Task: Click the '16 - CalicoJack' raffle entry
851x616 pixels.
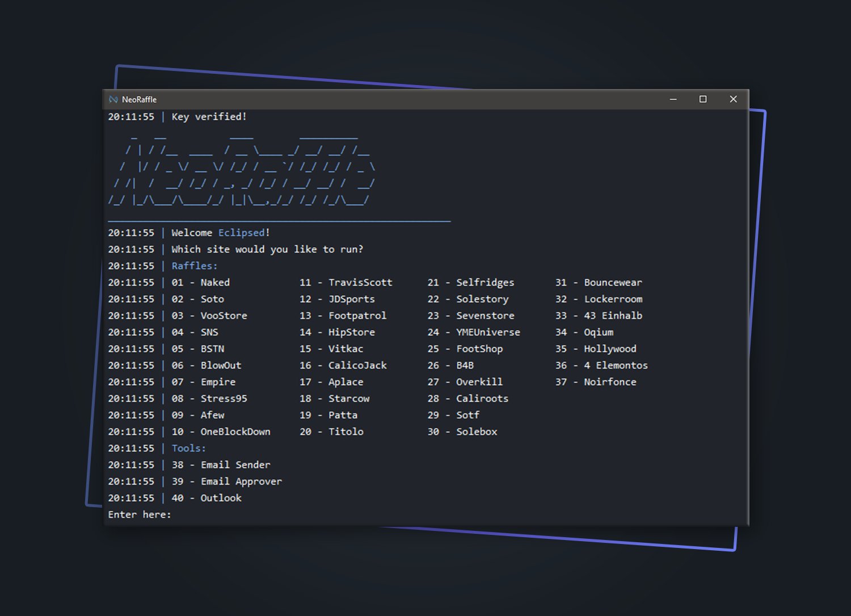Action: coord(343,365)
